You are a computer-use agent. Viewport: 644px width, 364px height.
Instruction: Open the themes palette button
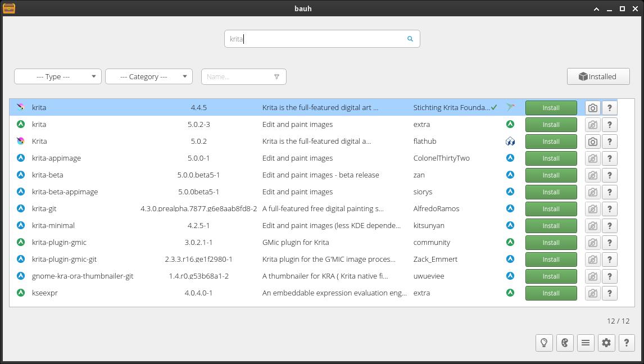pyautogui.click(x=565, y=343)
